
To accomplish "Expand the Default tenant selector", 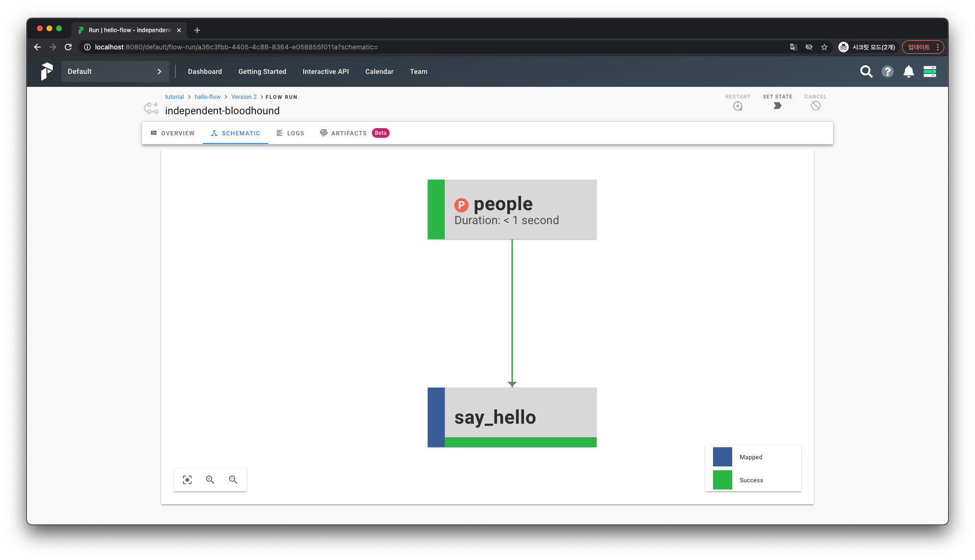I will click(115, 71).
